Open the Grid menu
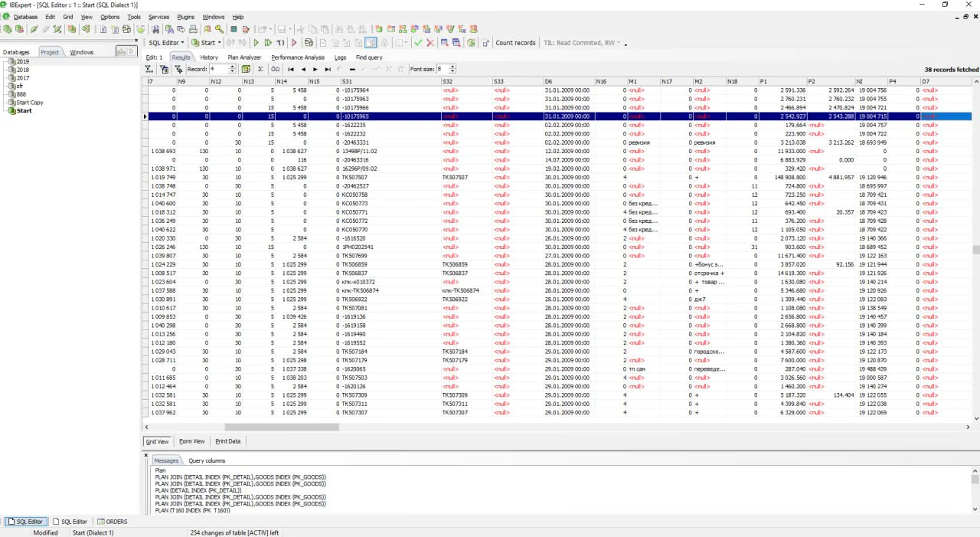 (68, 17)
